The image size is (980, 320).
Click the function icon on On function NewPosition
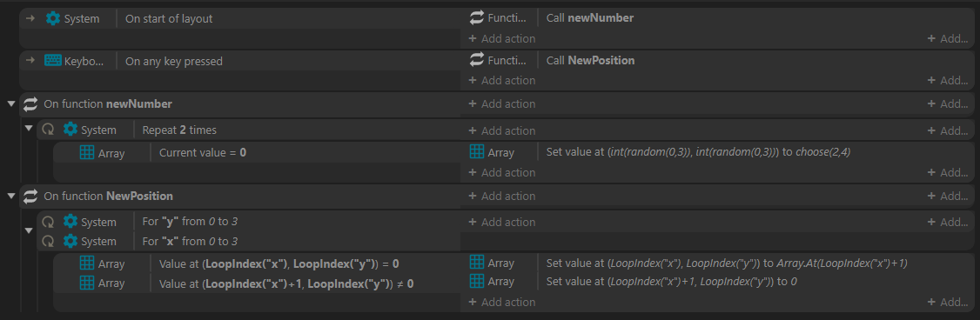30,197
